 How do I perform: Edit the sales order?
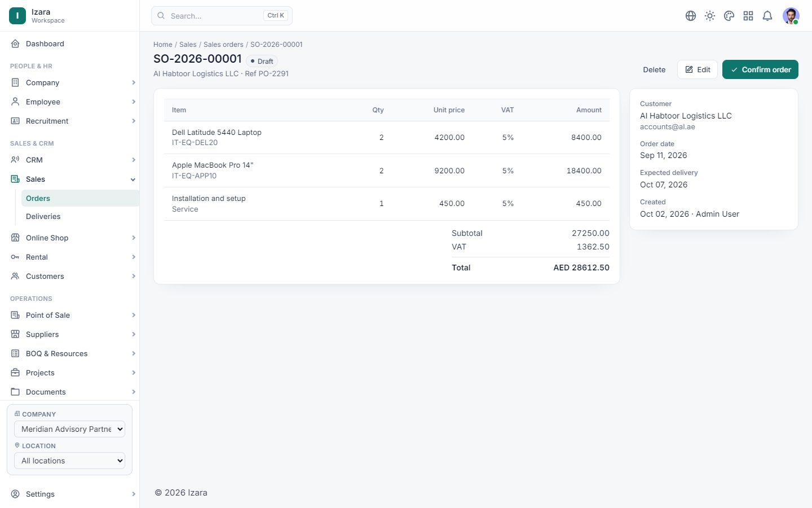coord(698,69)
